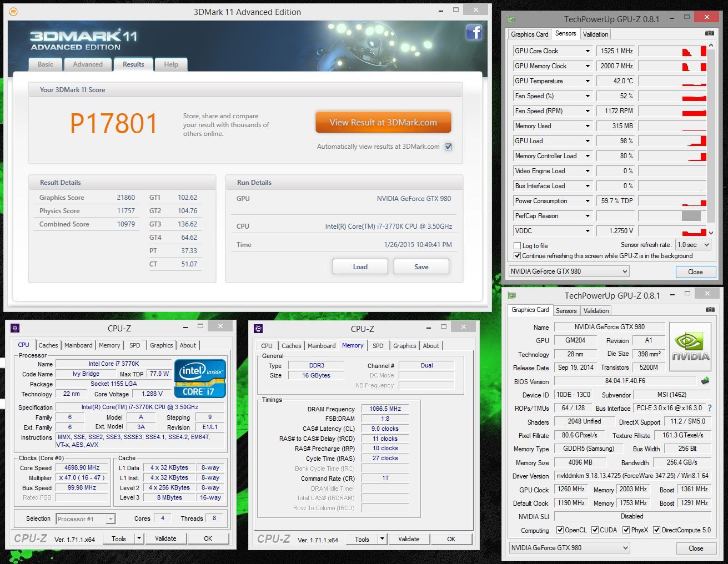Switch to Sensors tab in lower GPU-Z window
The width and height of the screenshot is (728, 564).
[x=566, y=311]
